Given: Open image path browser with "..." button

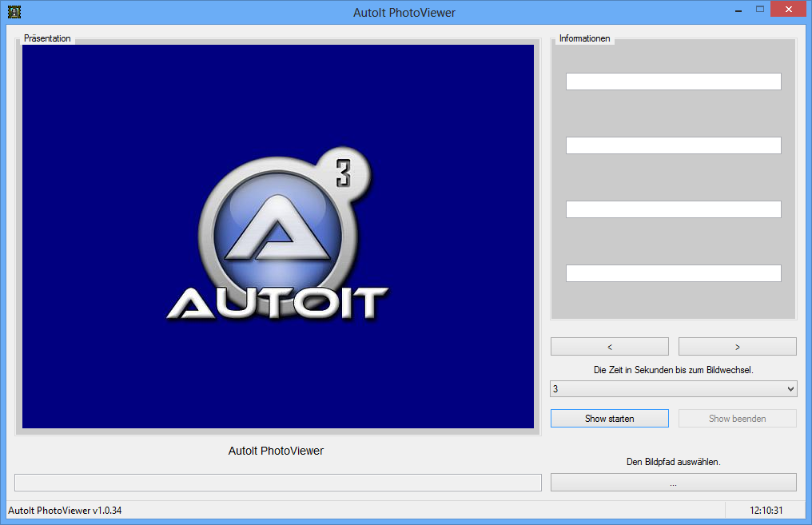Looking at the screenshot, I should pyautogui.click(x=673, y=483).
